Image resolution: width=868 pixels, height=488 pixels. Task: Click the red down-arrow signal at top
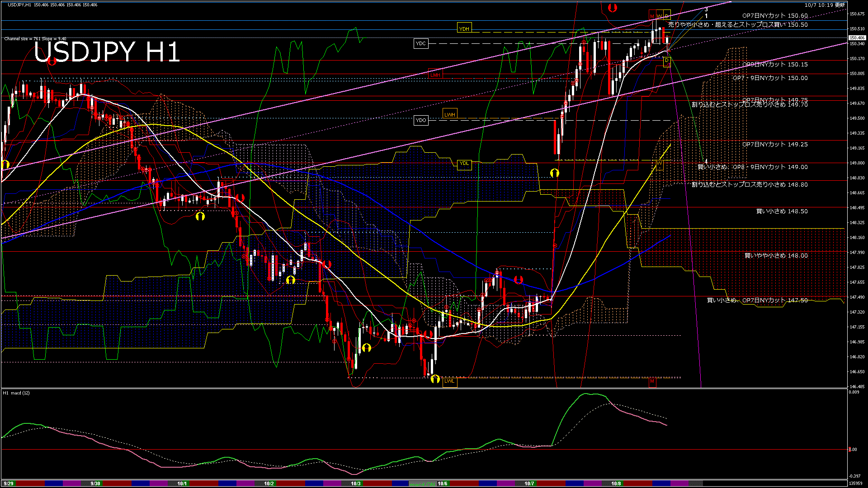coord(613,7)
